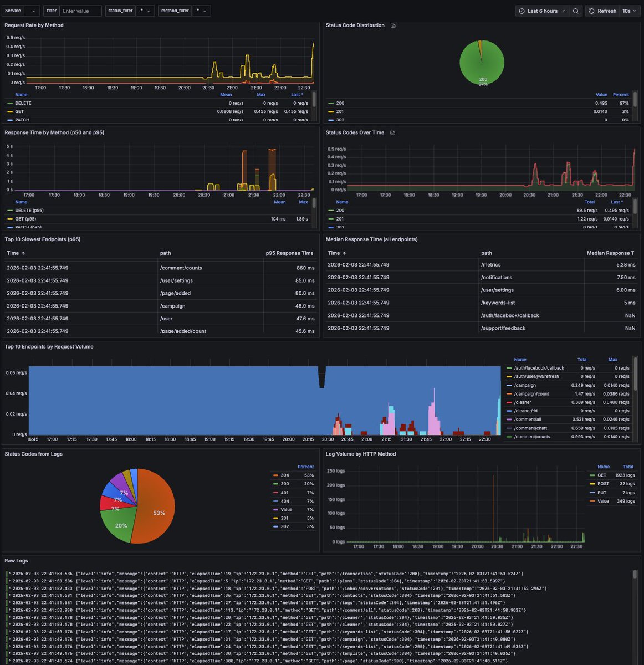This screenshot has width=644, height=665.
Task: Open the Status Codes Over Time panel description icon
Action: click(x=393, y=133)
